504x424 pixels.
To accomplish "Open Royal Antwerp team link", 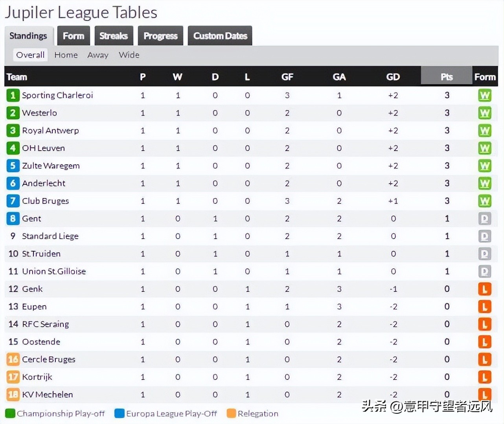I will tap(50, 131).
